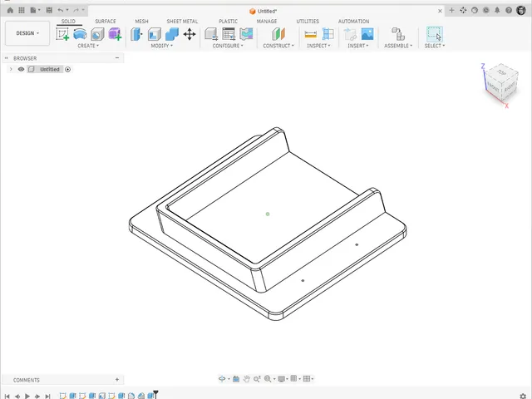Click the Insert Derive icon
Viewport: 532px width, 399px height.
pyautogui.click(x=350, y=34)
